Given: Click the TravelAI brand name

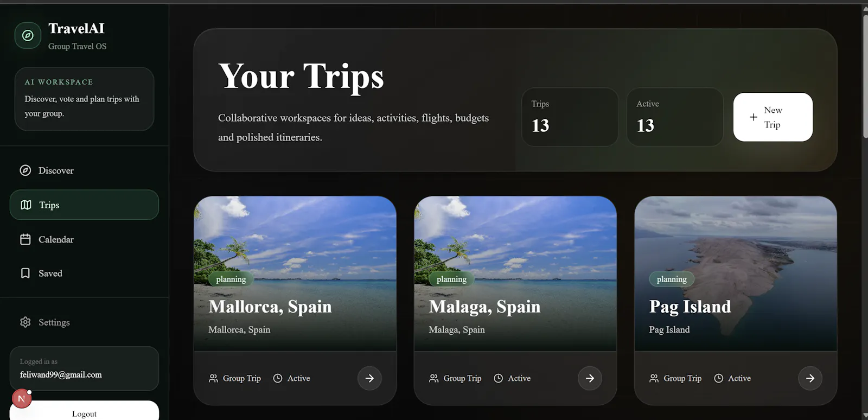Looking at the screenshot, I should pos(76,28).
